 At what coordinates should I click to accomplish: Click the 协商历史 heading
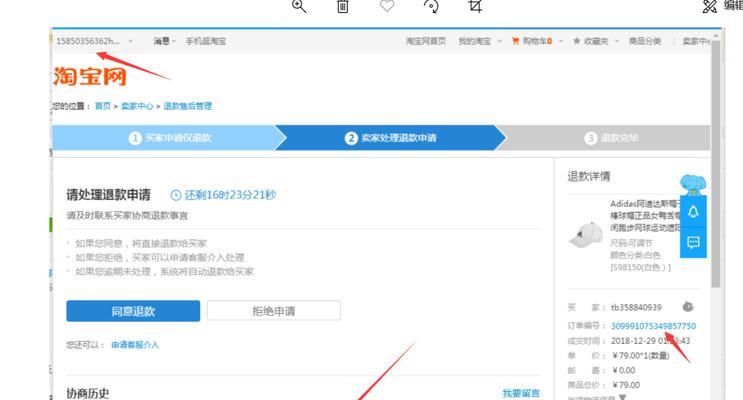[88, 393]
